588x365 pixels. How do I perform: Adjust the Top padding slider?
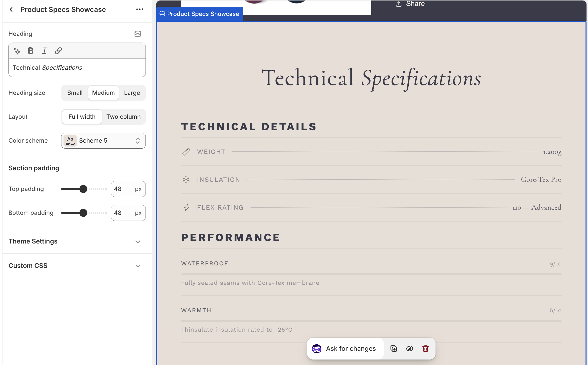[84, 189]
